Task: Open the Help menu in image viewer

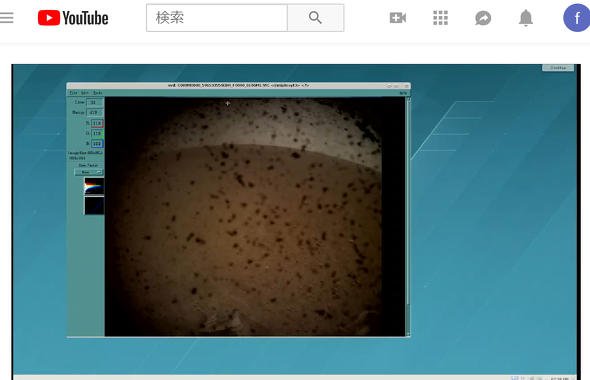Action: [403, 93]
